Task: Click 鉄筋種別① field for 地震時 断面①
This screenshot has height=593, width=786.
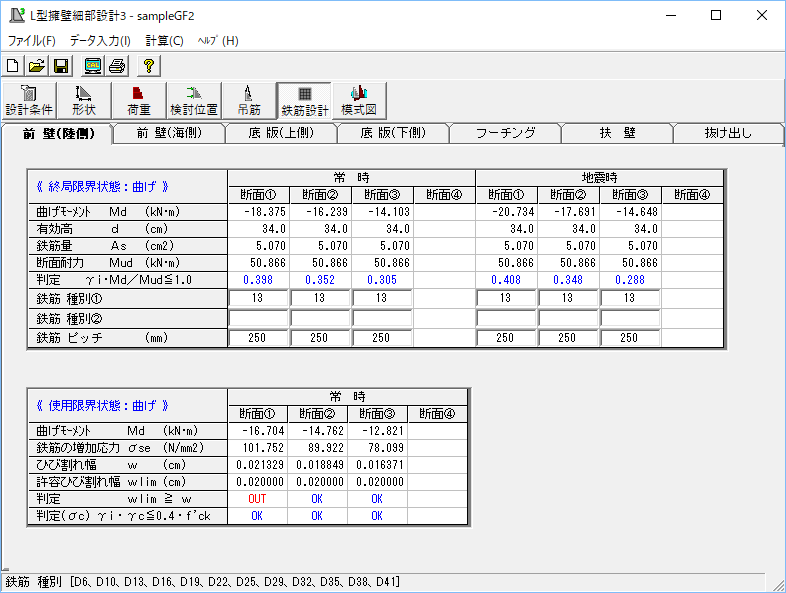Action: tap(506, 298)
